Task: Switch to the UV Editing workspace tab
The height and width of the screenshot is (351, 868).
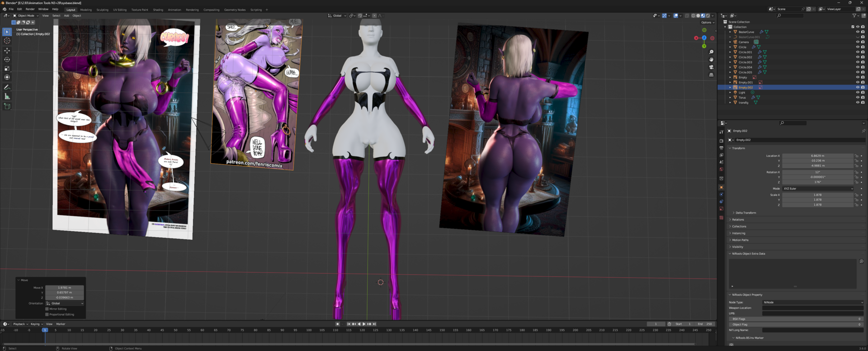Action: pos(120,9)
